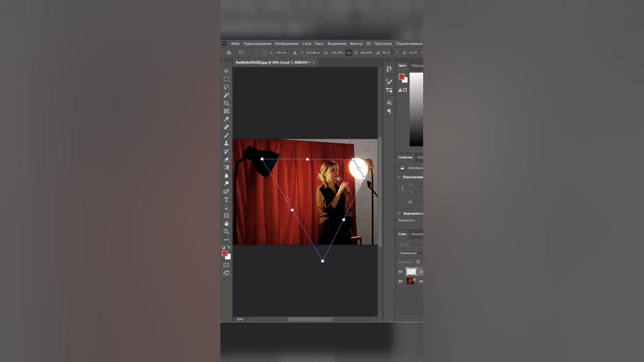
Task: Select the Lasso tool
Action: (226, 87)
